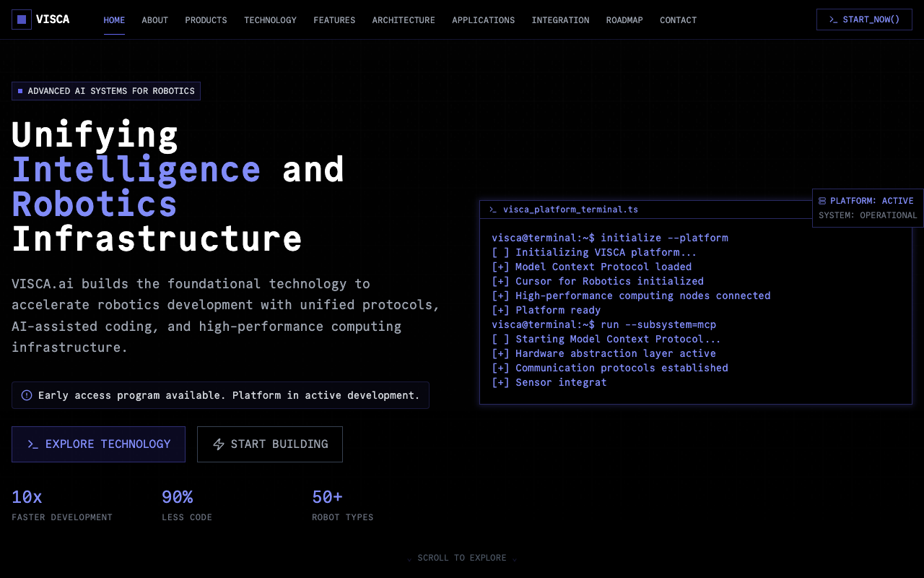Click the lightning bolt icon in START BUILDING

219,444
